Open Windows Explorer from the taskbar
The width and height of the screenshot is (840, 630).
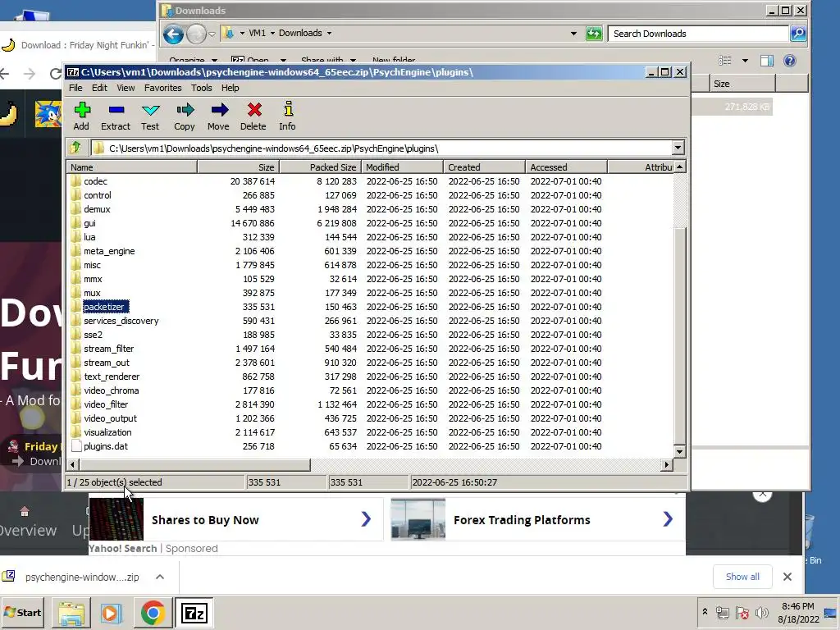[71, 613]
